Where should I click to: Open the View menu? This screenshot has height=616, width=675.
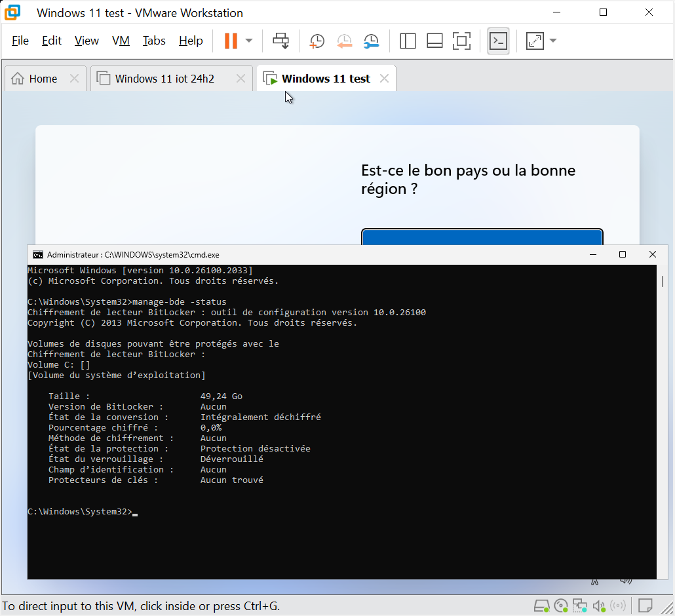pos(87,41)
